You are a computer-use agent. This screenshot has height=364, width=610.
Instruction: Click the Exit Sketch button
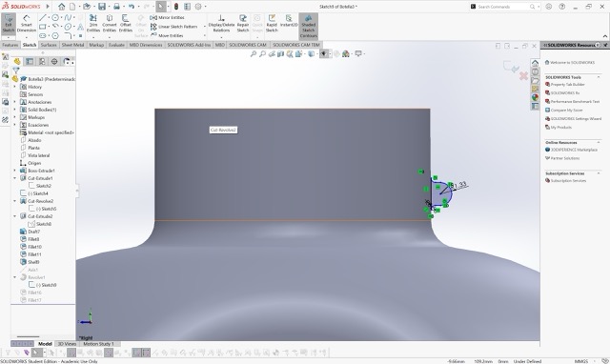click(9, 25)
